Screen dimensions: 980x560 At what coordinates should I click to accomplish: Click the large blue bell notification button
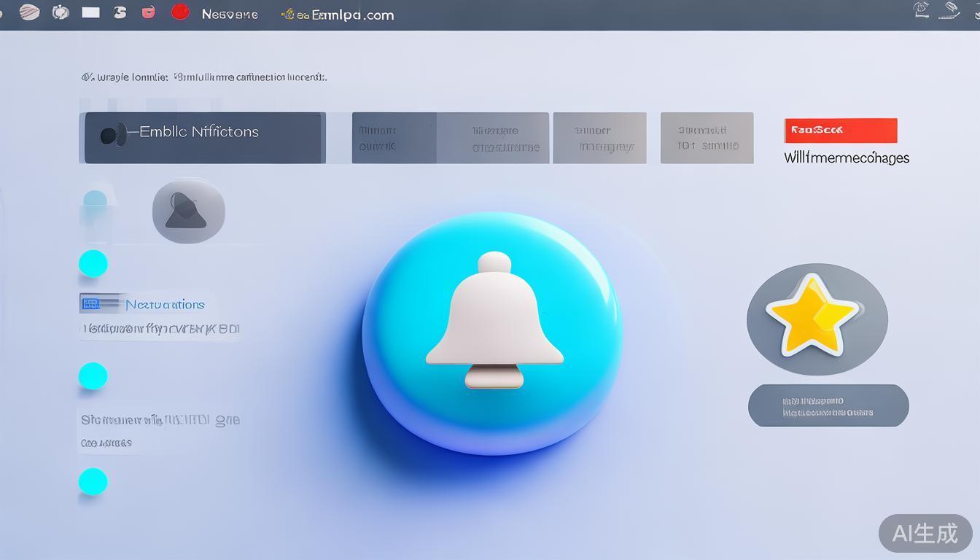point(493,332)
